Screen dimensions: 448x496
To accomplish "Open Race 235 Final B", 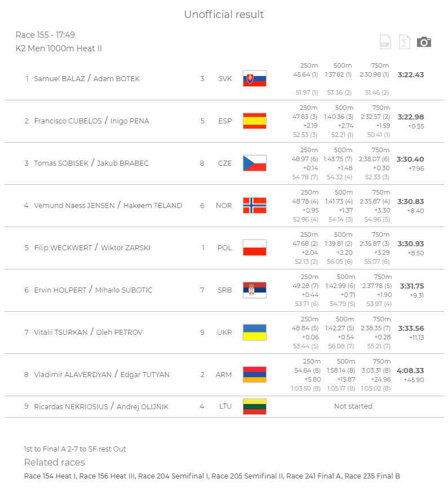I will pyautogui.click(x=372, y=476).
